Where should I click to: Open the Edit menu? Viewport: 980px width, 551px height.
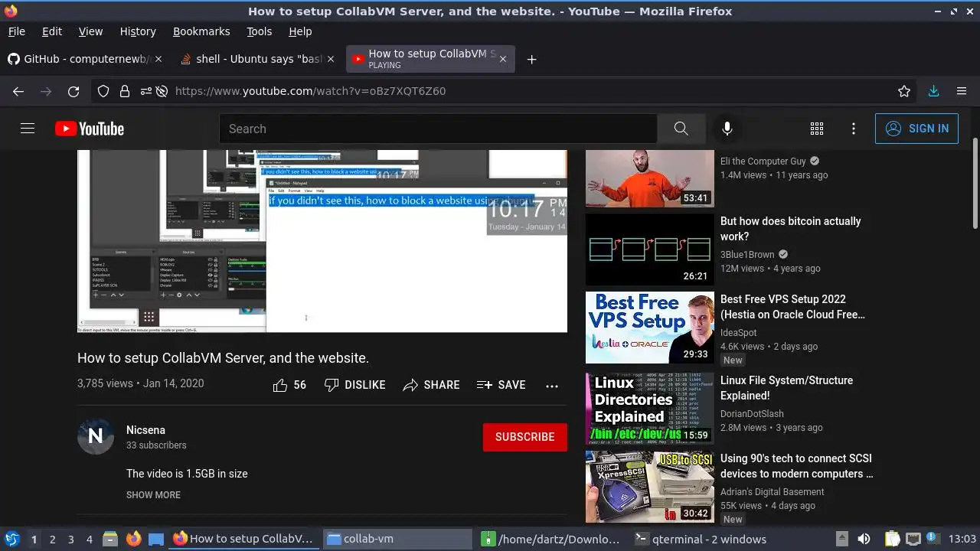52,31
